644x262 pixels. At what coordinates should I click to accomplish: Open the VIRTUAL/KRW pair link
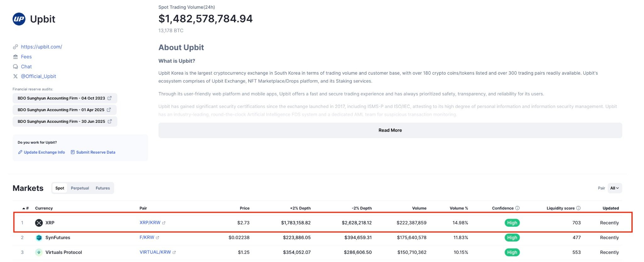tap(155, 252)
